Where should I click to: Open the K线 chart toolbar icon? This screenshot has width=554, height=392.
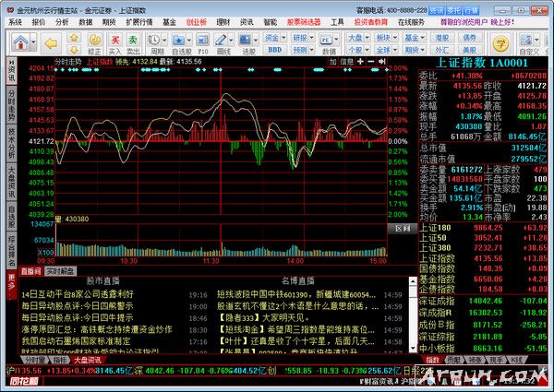[157, 42]
